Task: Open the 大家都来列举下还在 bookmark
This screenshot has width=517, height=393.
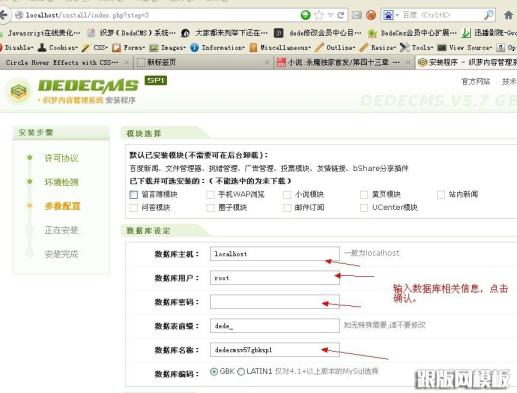Action: 224,33
